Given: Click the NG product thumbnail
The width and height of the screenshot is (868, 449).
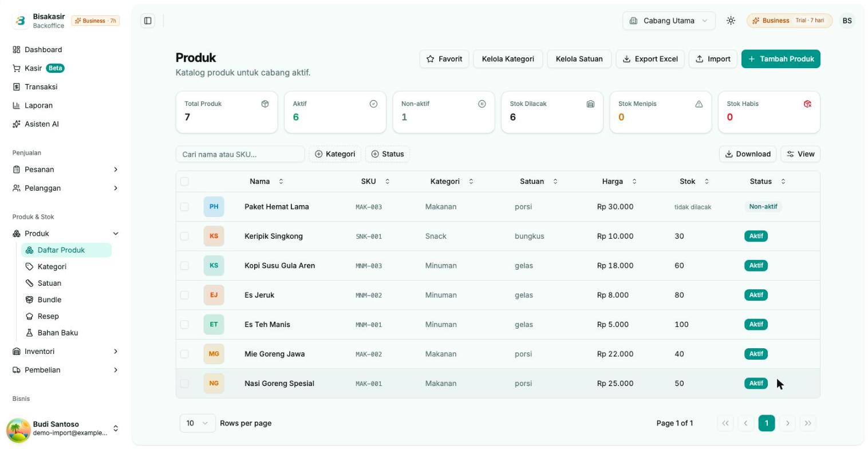Looking at the screenshot, I should pyautogui.click(x=214, y=384).
